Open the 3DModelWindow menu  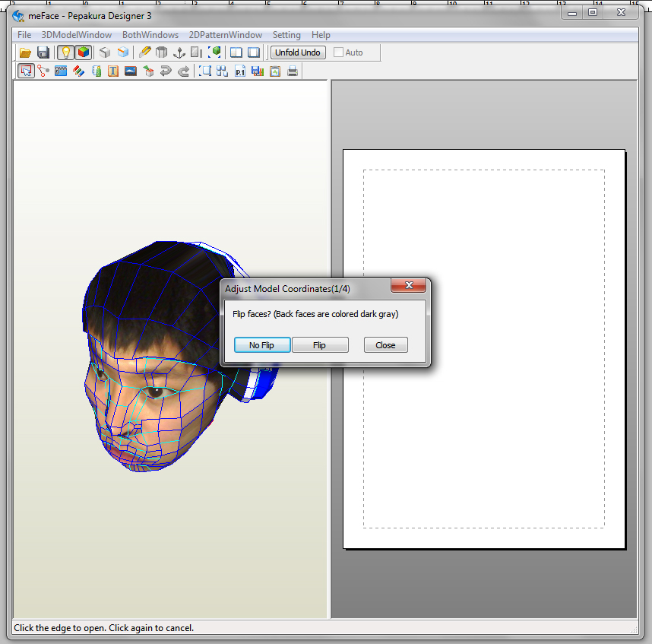point(77,35)
